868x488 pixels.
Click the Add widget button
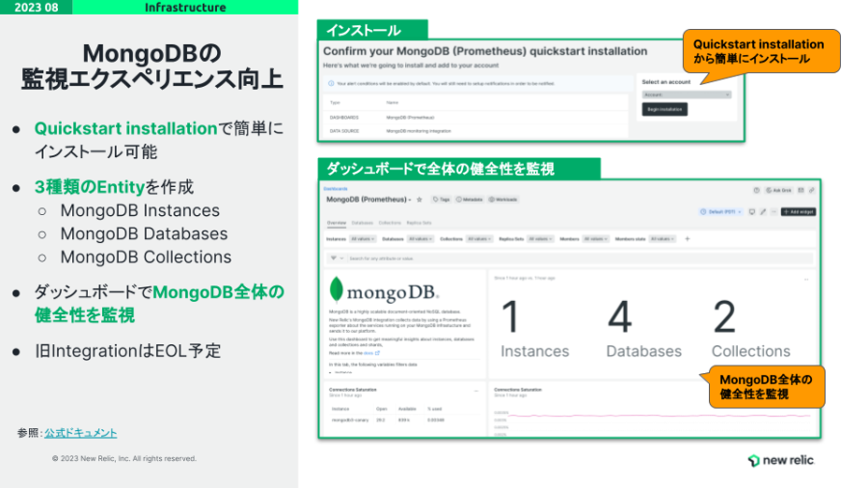[x=799, y=212]
